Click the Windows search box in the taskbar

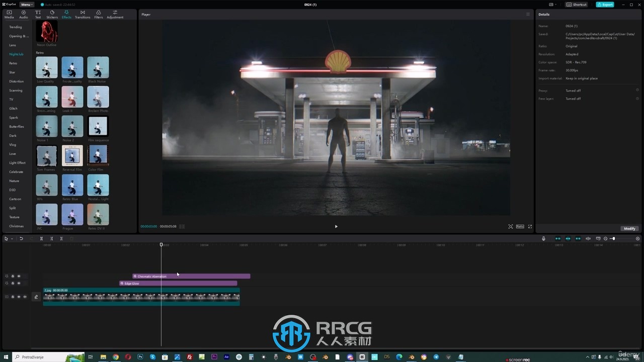point(48,357)
